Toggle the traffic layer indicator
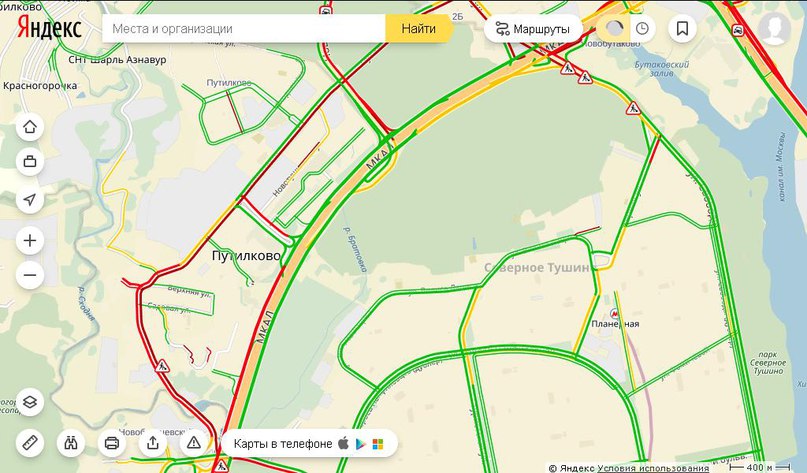Image resolution: width=807 pixels, height=473 pixels. coord(613,28)
